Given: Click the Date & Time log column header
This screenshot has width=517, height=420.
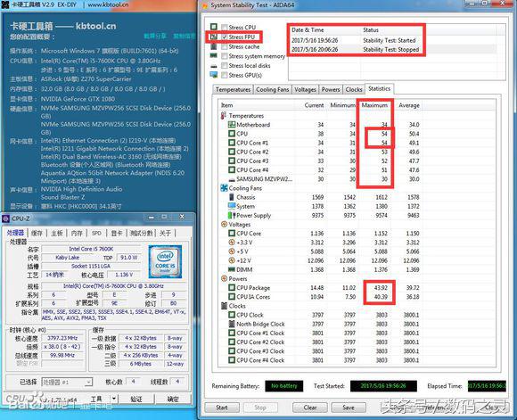Looking at the screenshot, I should [x=325, y=30].
